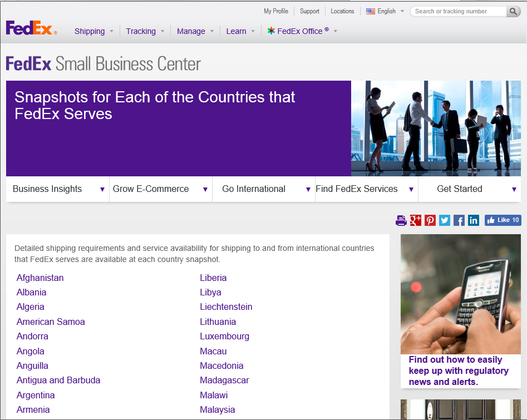
Task: Open the Liberia country snapshot
Action: (213, 278)
